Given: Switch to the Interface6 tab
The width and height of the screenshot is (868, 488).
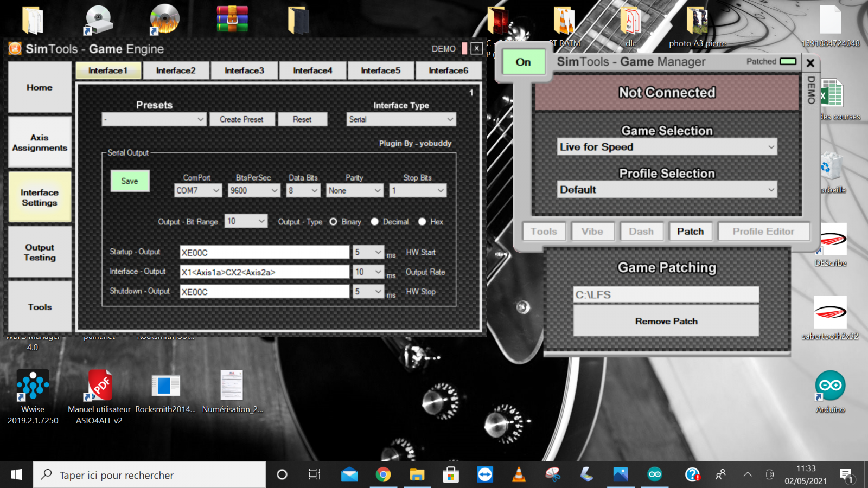Looking at the screenshot, I should (x=448, y=70).
